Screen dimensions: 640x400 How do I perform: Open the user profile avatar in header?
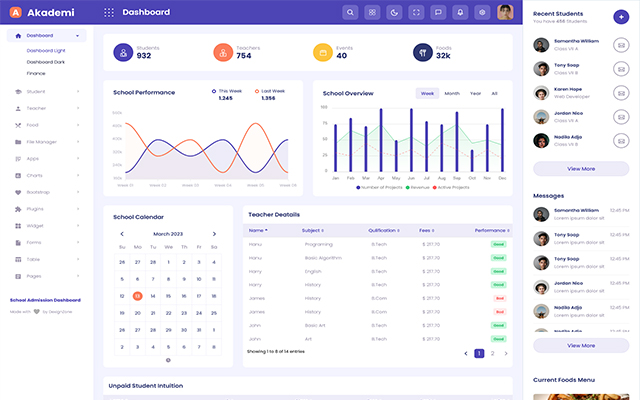[x=505, y=13]
